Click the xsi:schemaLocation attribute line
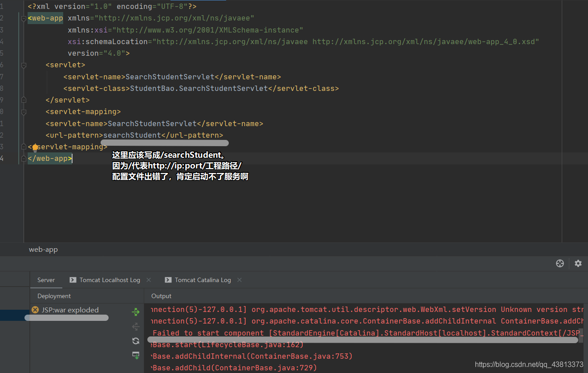This screenshot has width=588, height=373. click(304, 41)
